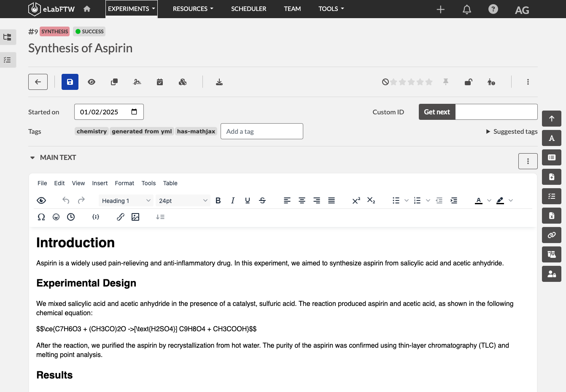Open the emoji picker in the editor

coord(56,217)
